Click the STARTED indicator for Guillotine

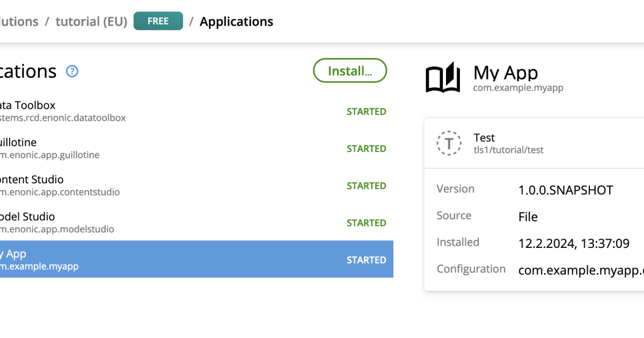tap(367, 149)
